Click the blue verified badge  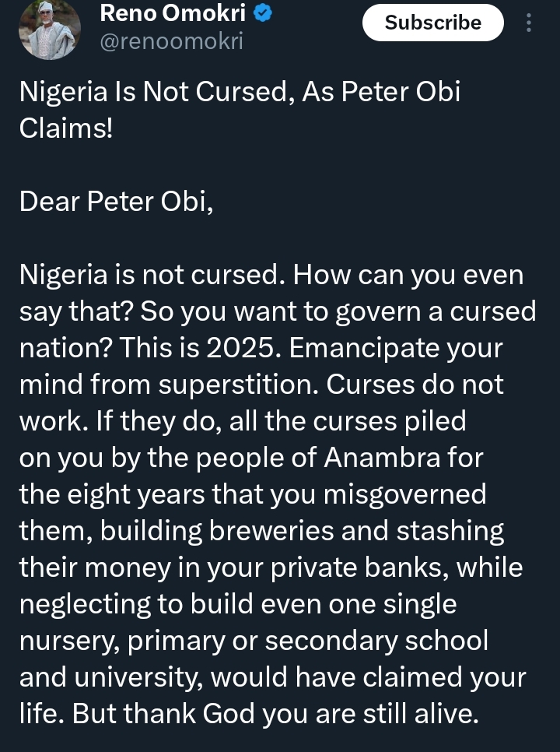click(x=263, y=12)
